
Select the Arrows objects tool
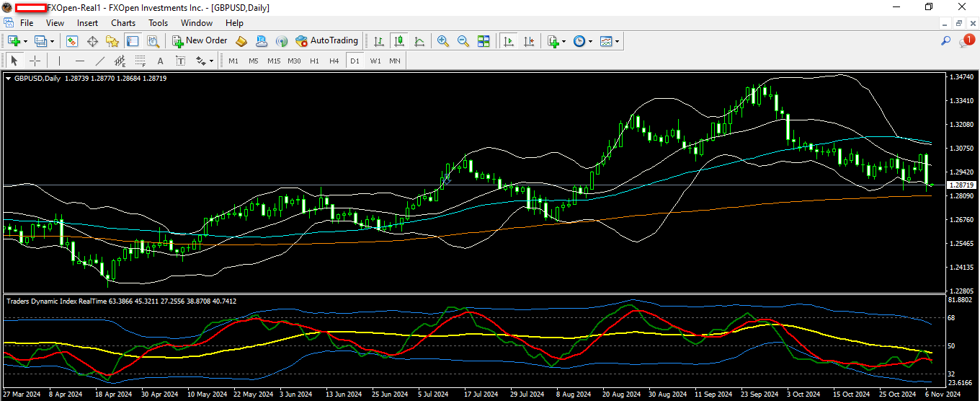pyautogui.click(x=200, y=61)
